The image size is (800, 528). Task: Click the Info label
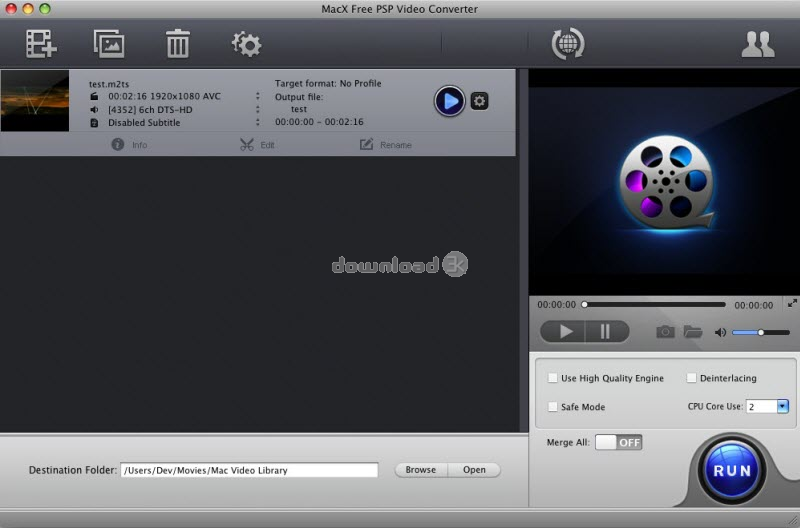[x=139, y=145]
